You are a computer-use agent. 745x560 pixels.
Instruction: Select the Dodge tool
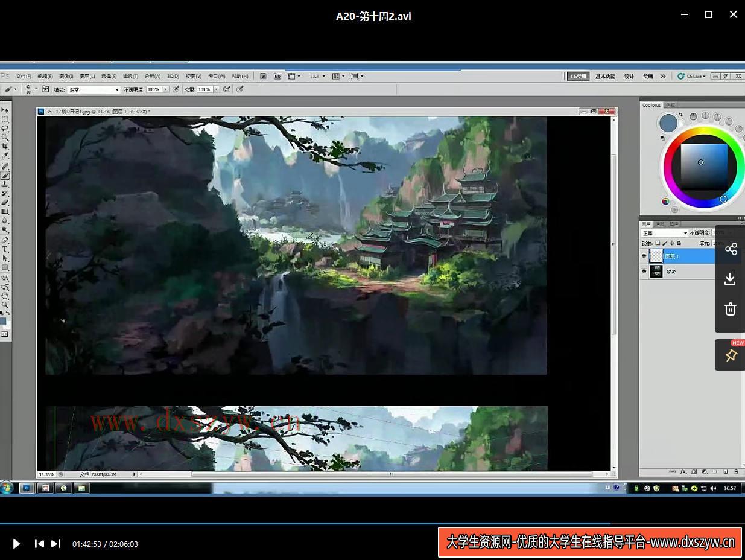(5, 229)
